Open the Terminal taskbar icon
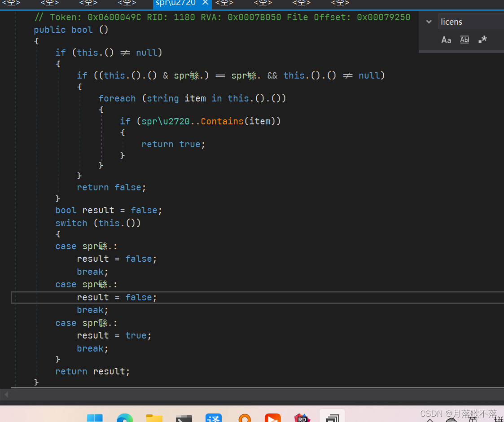This screenshot has width=504, height=422. point(184,418)
